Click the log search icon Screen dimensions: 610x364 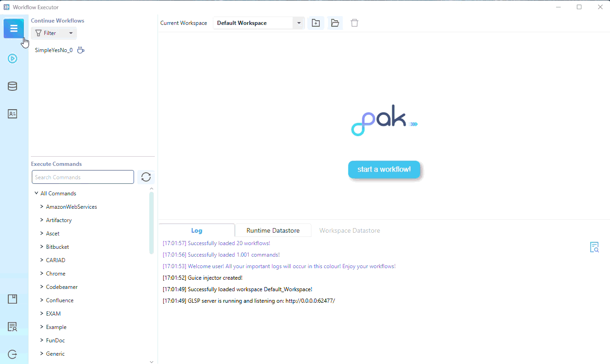pyautogui.click(x=594, y=247)
